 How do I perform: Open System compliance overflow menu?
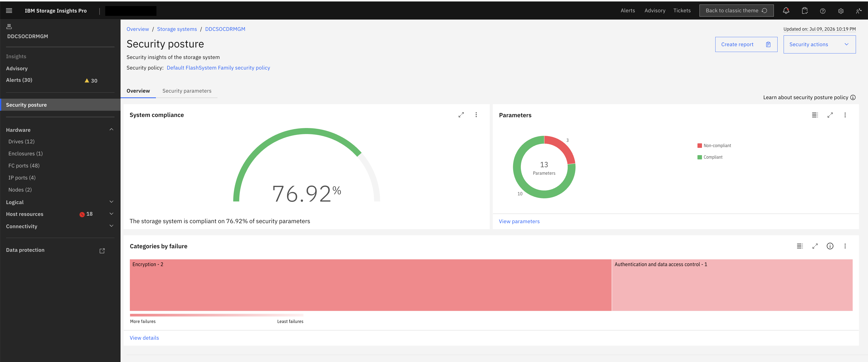click(x=476, y=115)
